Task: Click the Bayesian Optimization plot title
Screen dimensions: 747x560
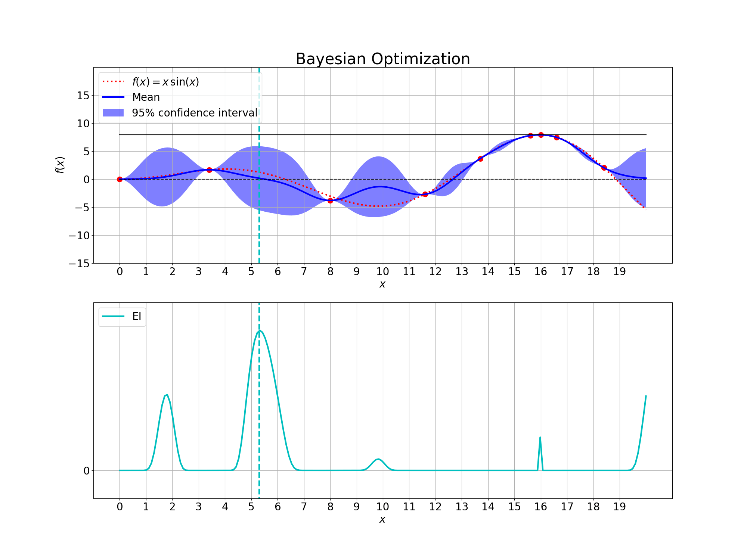Action: point(382,59)
